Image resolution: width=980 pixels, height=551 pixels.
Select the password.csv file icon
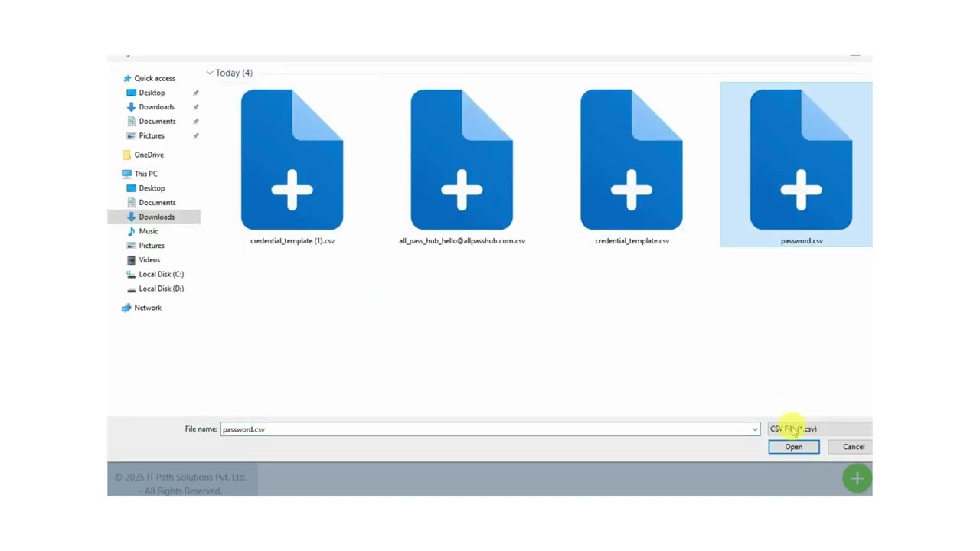click(801, 159)
